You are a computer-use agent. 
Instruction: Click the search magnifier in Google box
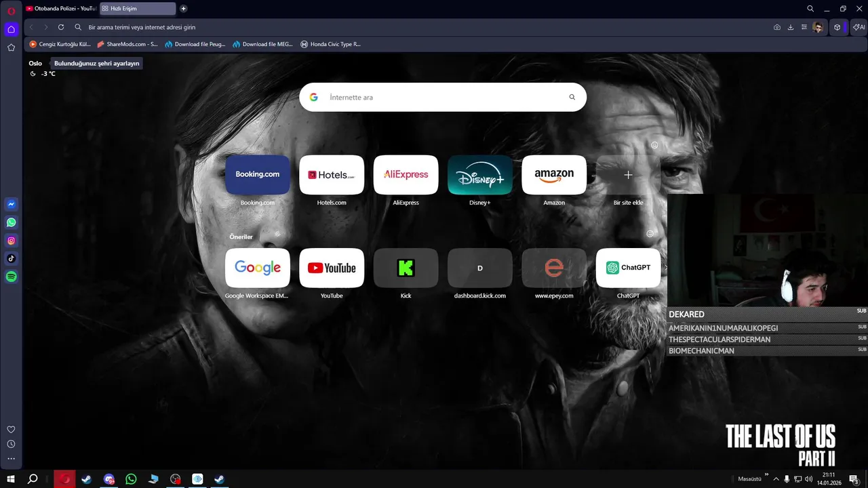coord(572,97)
